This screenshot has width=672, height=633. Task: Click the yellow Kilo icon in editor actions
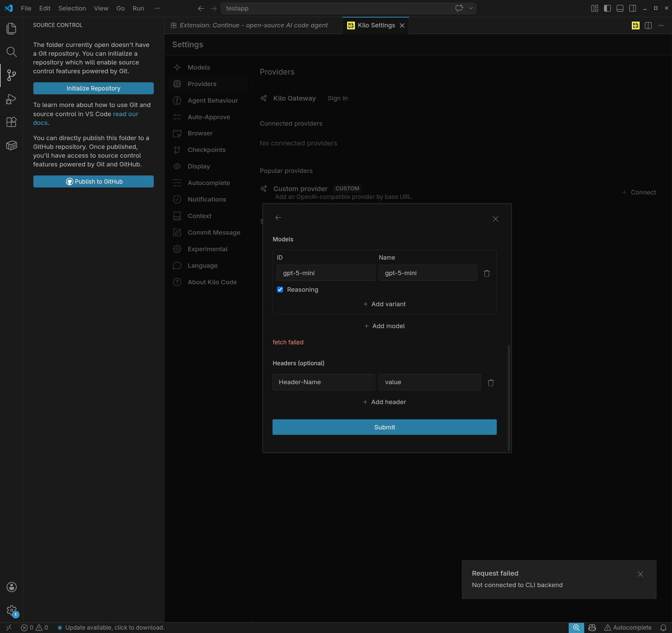pyautogui.click(x=636, y=25)
